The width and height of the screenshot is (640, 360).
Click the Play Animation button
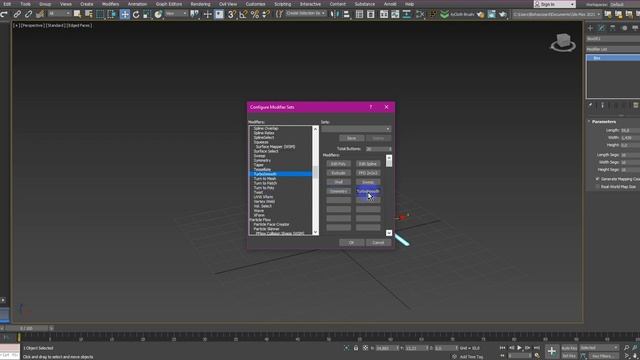click(x=520, y=348)
